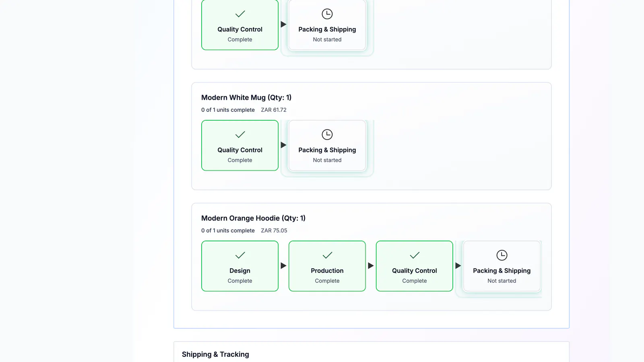The height and width of the screenshot is (362, 644).
Task: Click the clock icon on Modern White Mug Packing & Shipping
Action: click(327, 134)
